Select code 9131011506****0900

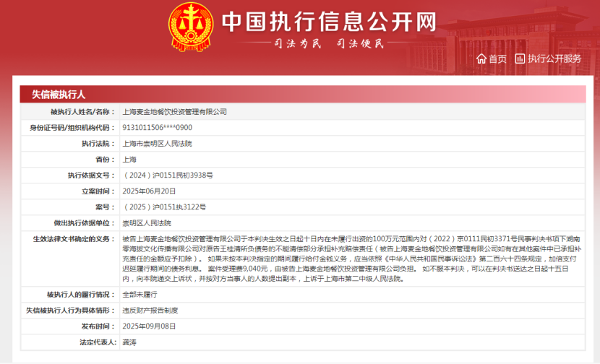point(158,128)
